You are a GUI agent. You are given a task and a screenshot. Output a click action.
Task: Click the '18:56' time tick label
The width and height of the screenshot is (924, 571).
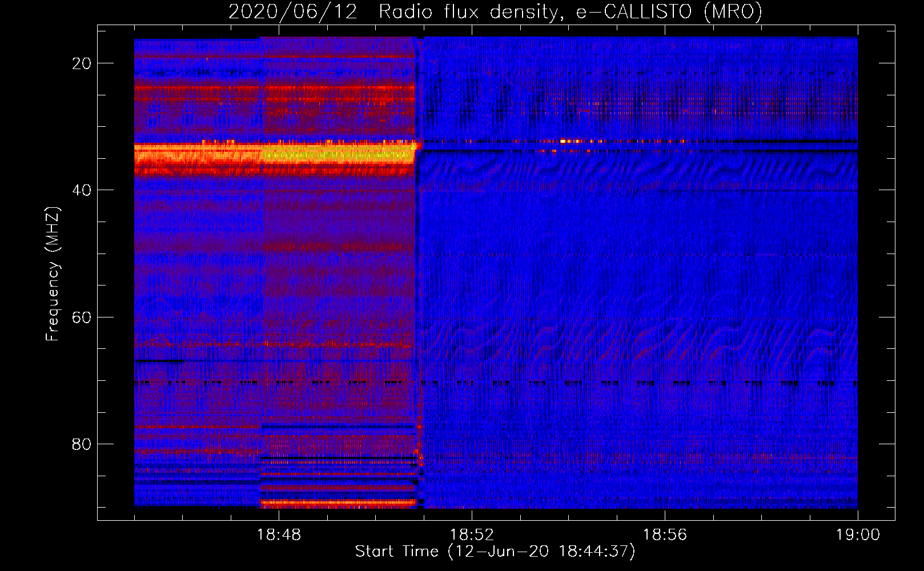tap(665, 535)
